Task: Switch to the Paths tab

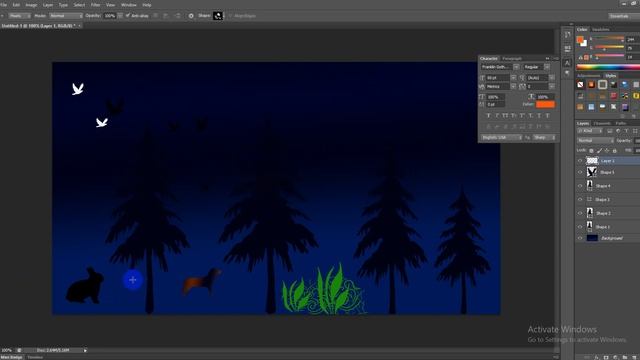Action: [620, 123]
